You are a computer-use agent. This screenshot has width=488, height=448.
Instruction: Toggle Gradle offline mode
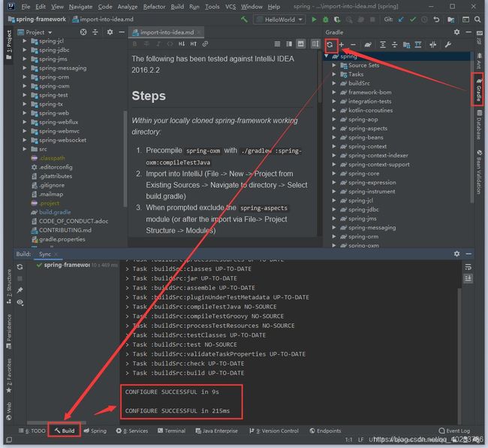[x=433, y=45]
